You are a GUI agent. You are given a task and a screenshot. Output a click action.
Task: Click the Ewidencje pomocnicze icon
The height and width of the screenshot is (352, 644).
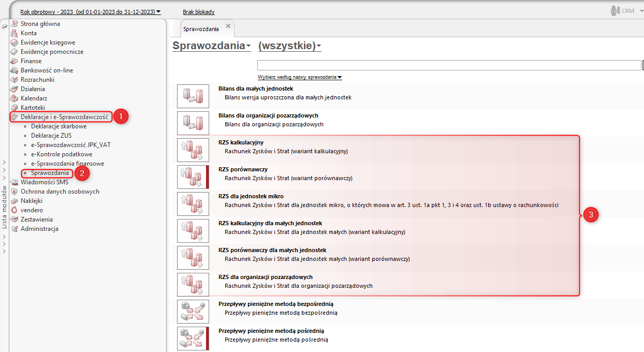click(14, 52)
